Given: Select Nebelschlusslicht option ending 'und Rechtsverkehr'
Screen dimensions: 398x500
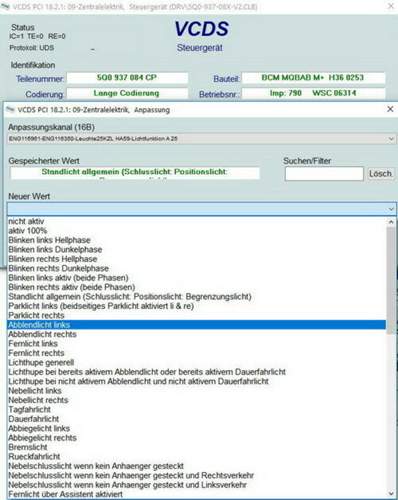Looking at the screenshot, I should [x=197, y=475].
